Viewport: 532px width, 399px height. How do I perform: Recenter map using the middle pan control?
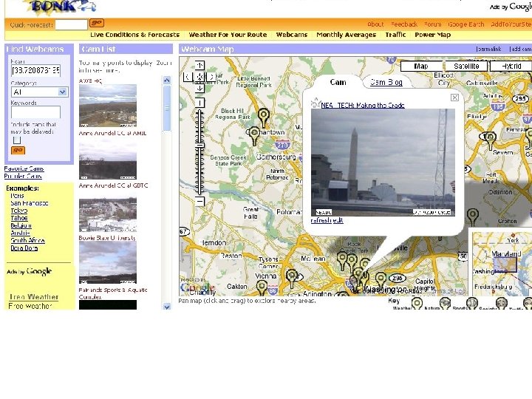199,77
